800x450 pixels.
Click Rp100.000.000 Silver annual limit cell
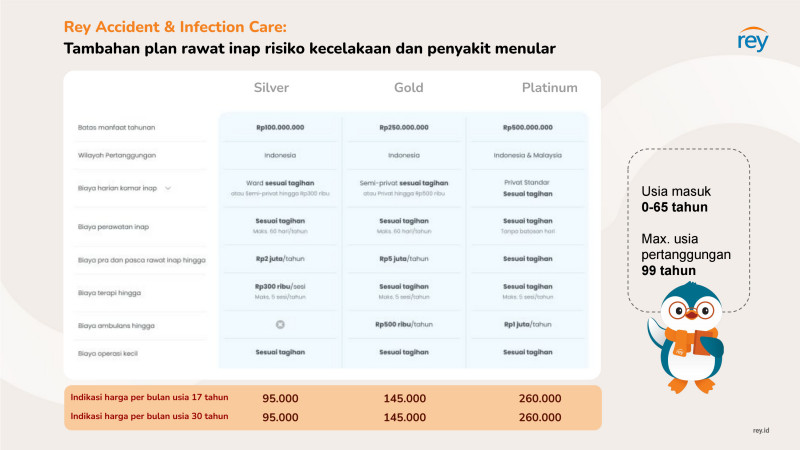click(280, 128)
